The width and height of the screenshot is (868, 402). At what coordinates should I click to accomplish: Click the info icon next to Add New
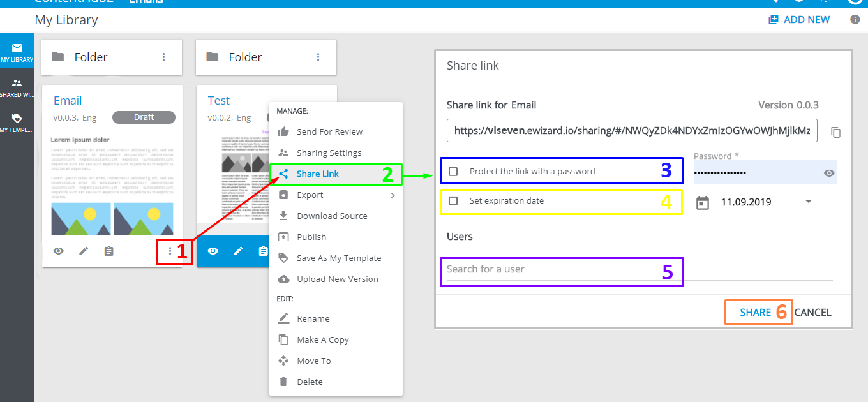coord(855,20)
